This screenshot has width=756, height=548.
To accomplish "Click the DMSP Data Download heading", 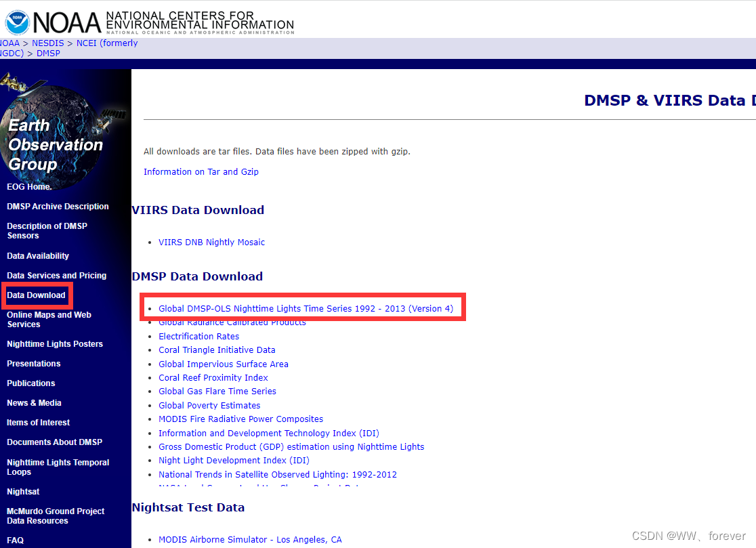I will (197, 276).
